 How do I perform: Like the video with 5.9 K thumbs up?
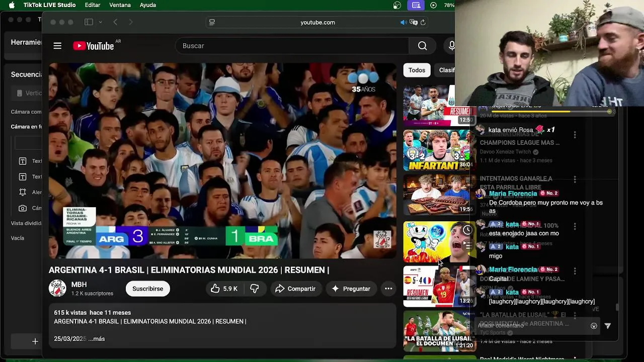click(224, 289)
